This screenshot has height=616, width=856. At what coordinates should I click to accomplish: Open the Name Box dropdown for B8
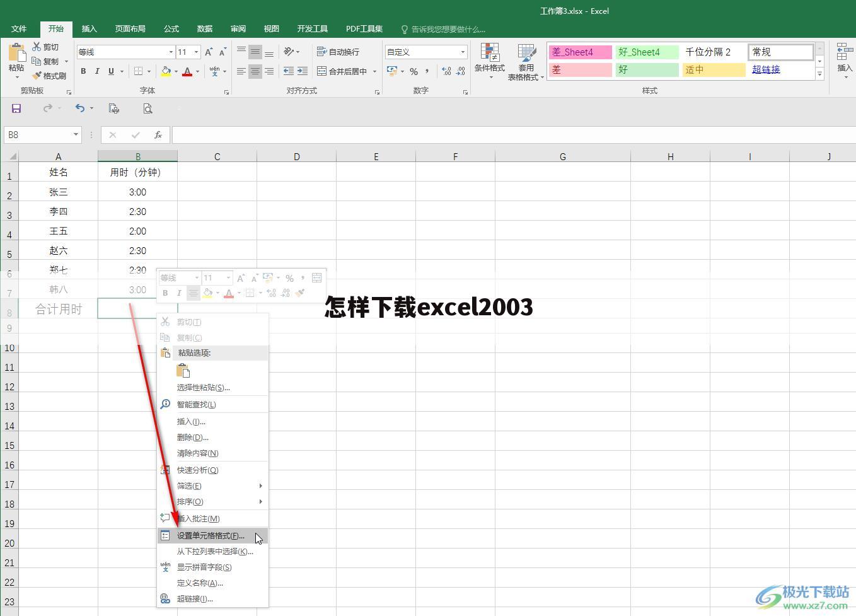pos(76,134)
